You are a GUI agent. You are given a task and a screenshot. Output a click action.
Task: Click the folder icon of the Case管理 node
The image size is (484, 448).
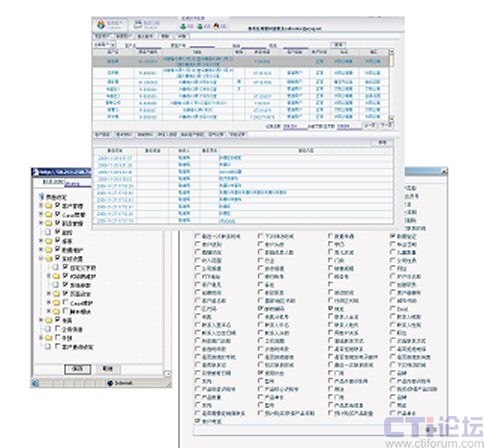[49, 214]
